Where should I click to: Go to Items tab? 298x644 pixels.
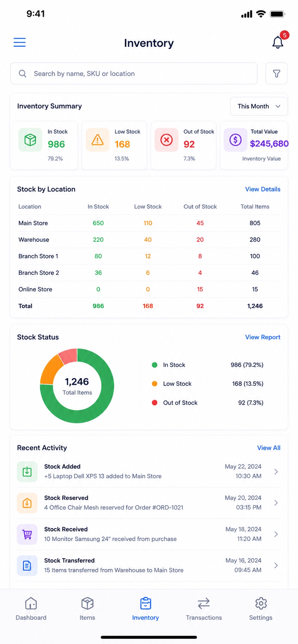coord(87,609)
